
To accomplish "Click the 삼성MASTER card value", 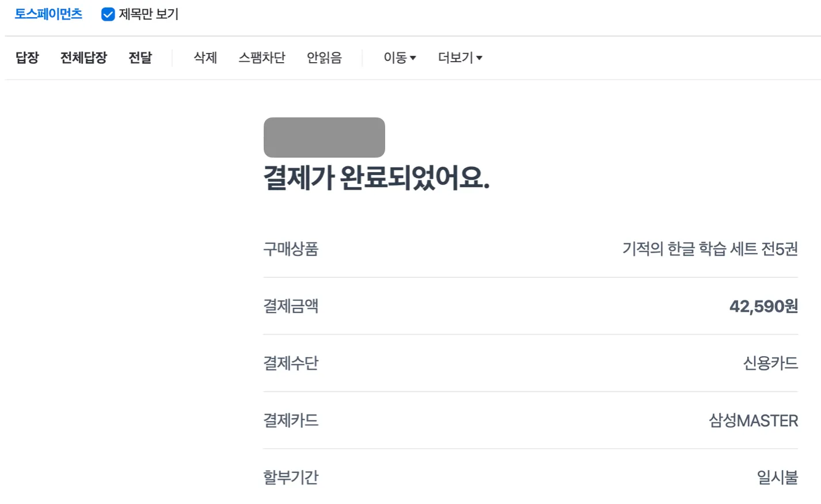I will pos(753,421).
